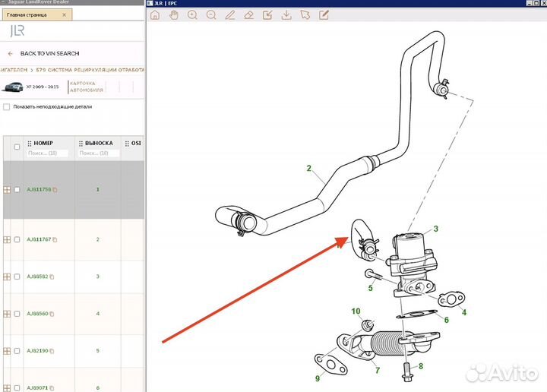Check the AJ89071 row checkbox
Viewport: 547px width, 392px height.
[17, 387]
